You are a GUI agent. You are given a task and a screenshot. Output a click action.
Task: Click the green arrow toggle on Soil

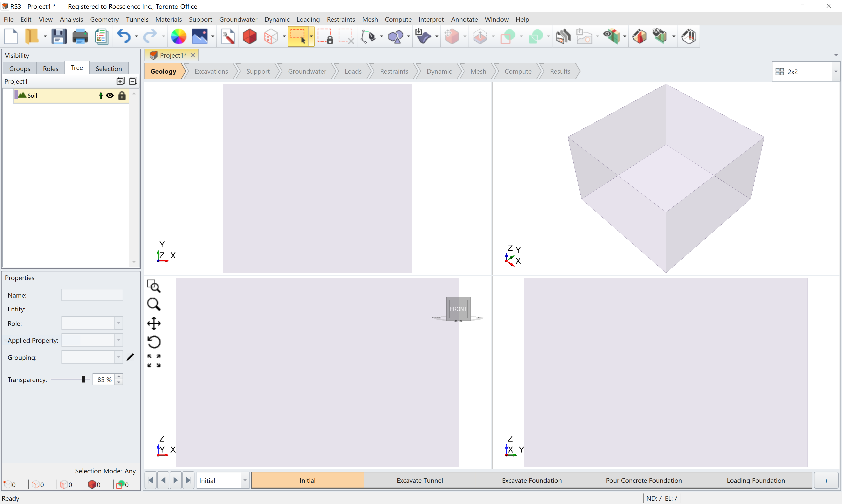coord(101,96)
